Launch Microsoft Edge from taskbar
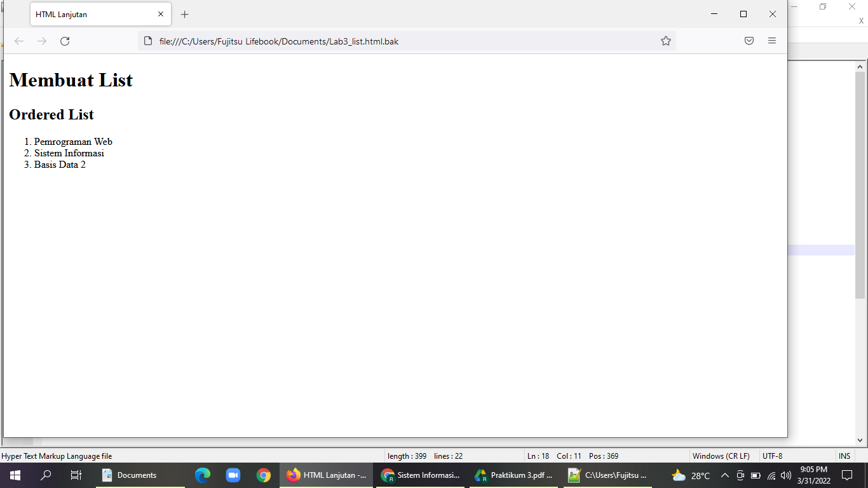This screenshot has height=488, width=868. click(203, 475)
